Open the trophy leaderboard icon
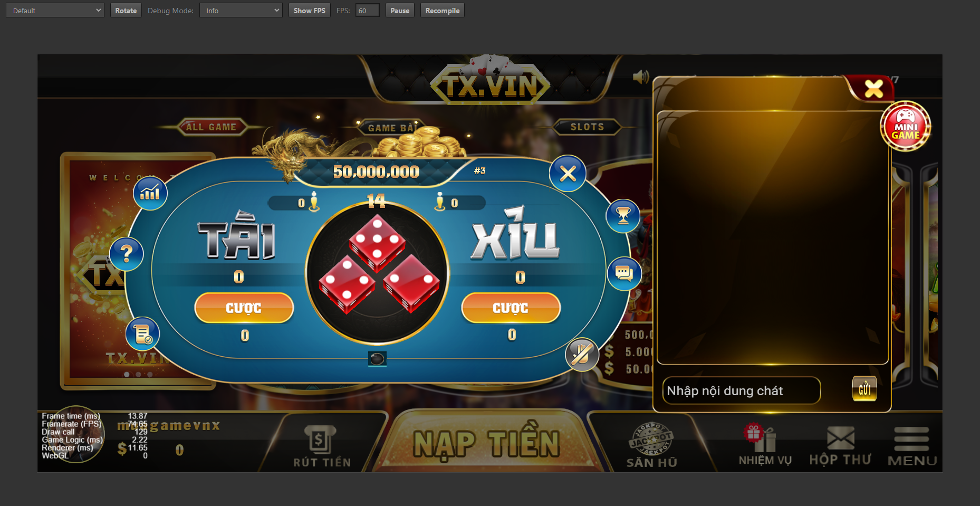The height and width of the screenshot is (506, 980). point(623,216)
